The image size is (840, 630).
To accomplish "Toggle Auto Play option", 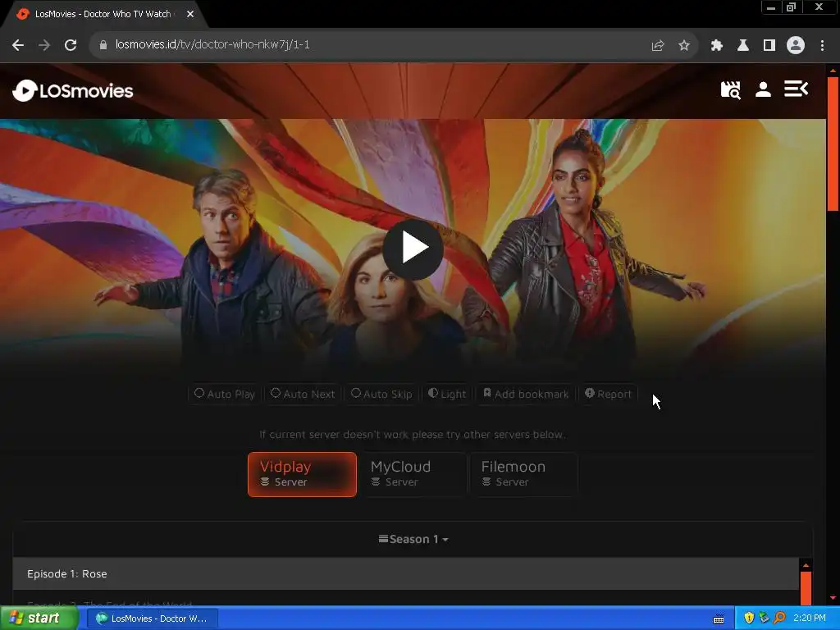I will coord(225,394).
